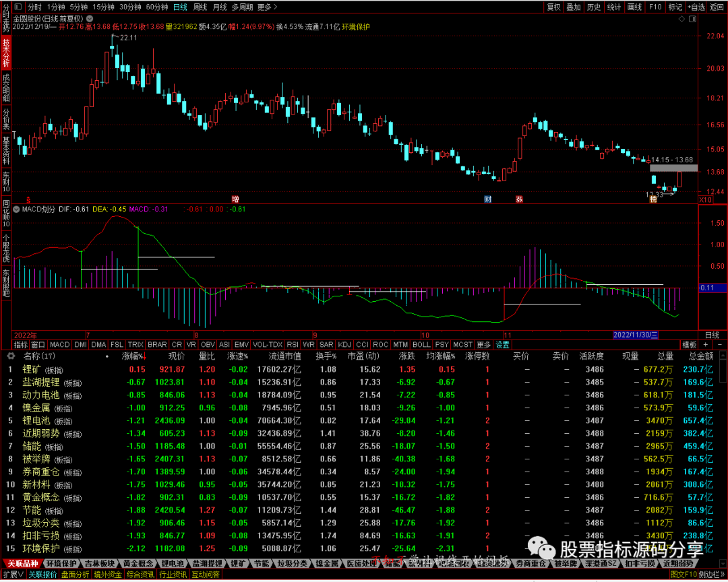Select the BOLL indicator
Viewport: 728px width, 582px height.
[x=421, y=345]
